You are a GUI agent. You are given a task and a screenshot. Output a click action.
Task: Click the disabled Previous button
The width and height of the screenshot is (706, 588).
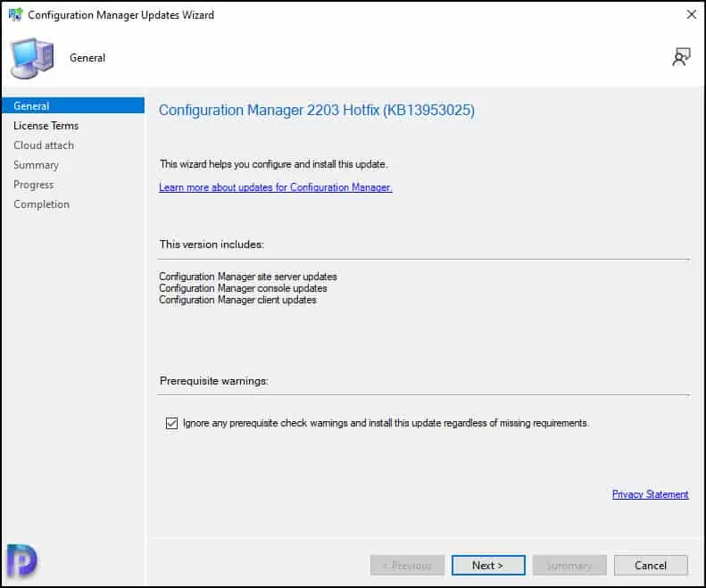point(407,566)
